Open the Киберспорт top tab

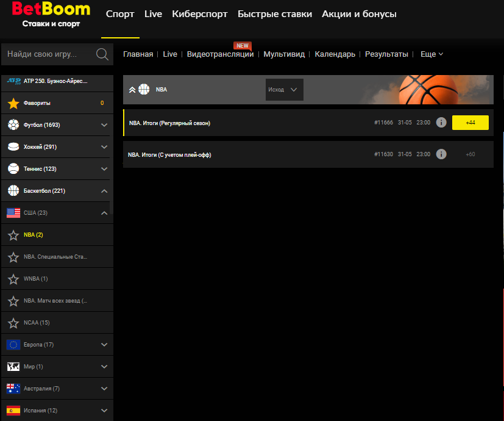[x=200, y=14]
